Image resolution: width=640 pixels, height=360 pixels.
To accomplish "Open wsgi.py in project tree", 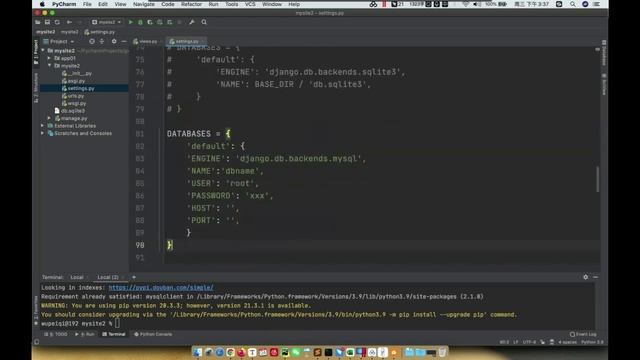I will [74, 103].
